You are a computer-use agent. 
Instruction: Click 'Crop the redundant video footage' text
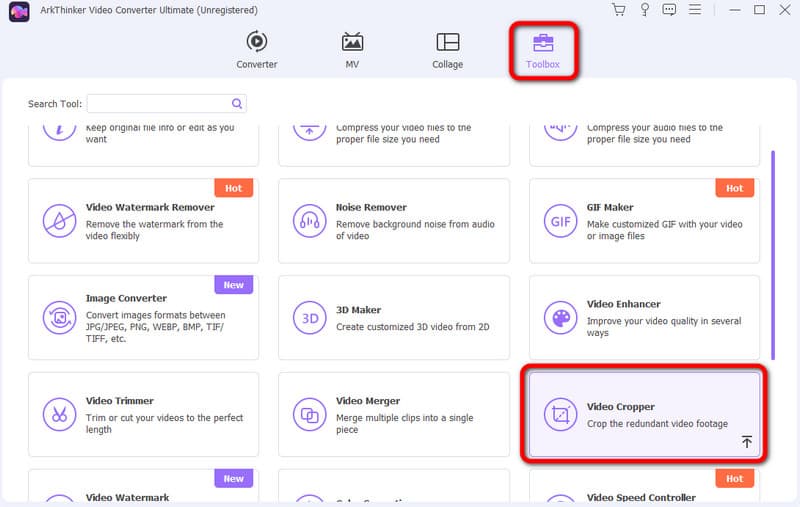[x=657, y=424]
